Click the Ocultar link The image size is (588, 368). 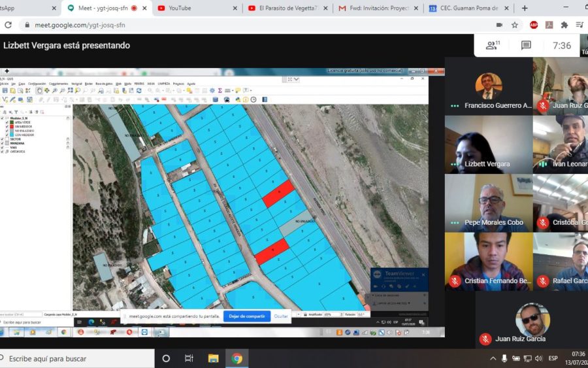point(281,316)
